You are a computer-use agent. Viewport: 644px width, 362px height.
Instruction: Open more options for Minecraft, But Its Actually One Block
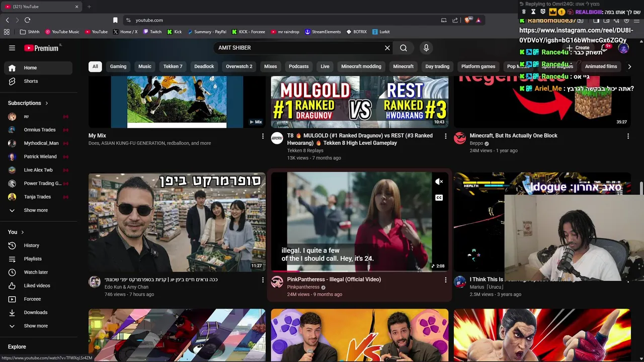[628, 136]
